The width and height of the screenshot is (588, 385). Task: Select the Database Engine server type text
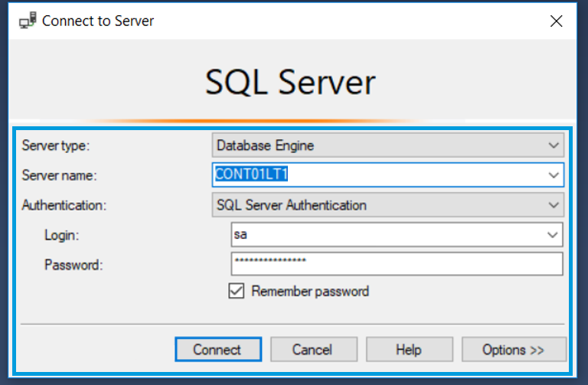265,145
